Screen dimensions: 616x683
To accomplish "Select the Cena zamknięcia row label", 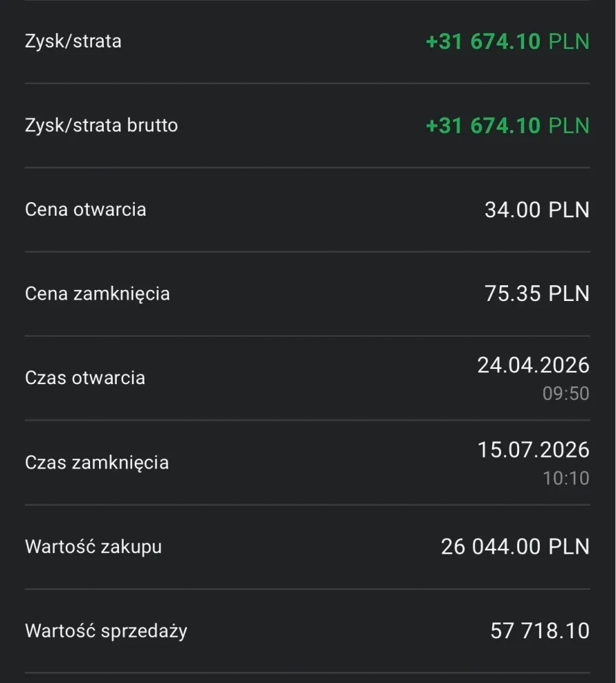I will click(97, 294).
